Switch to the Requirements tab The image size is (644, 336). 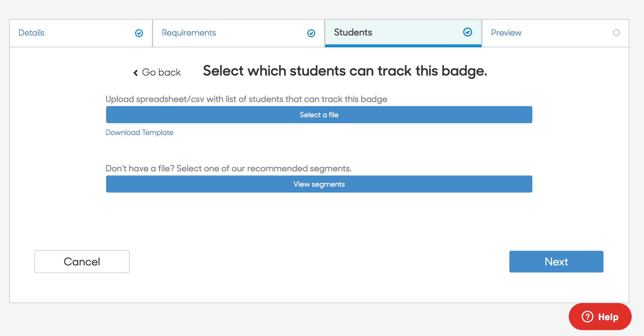click(239, 33)
